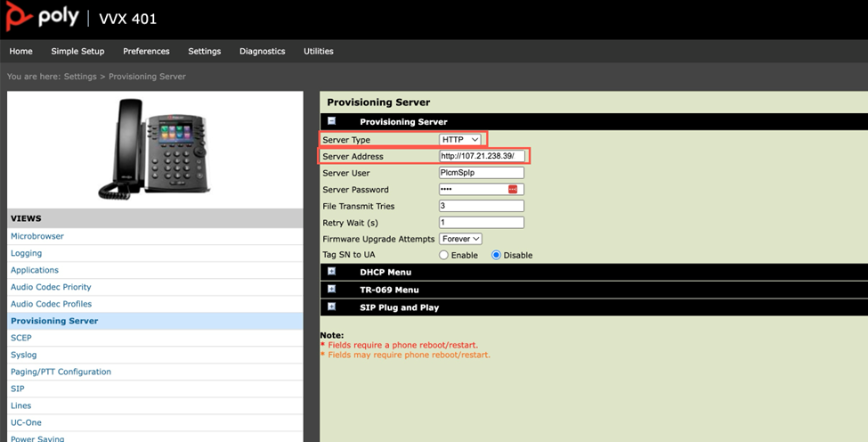Open the Utilities menu
The height and width of the screenshot is (442, 868).
click(x=319, y=51)
